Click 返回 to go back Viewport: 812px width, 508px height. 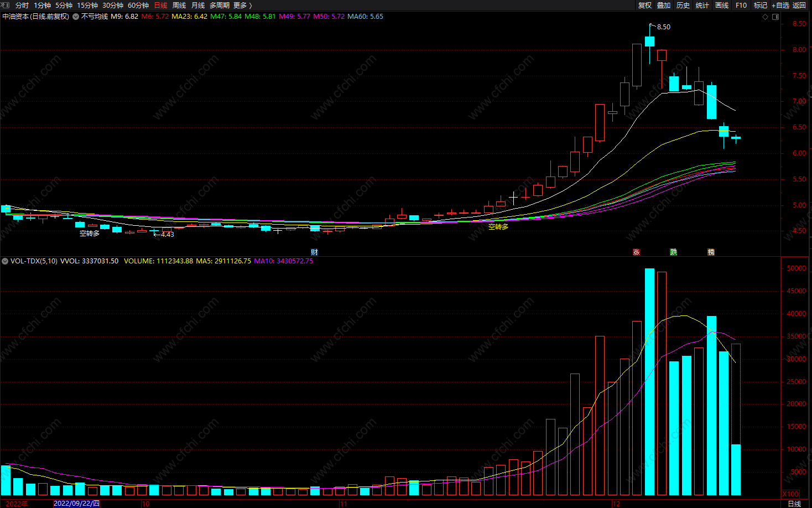799,5
